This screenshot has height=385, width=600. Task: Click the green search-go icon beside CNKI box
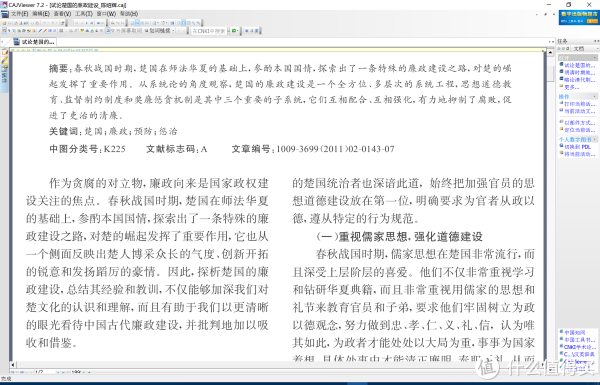point(234,31)
